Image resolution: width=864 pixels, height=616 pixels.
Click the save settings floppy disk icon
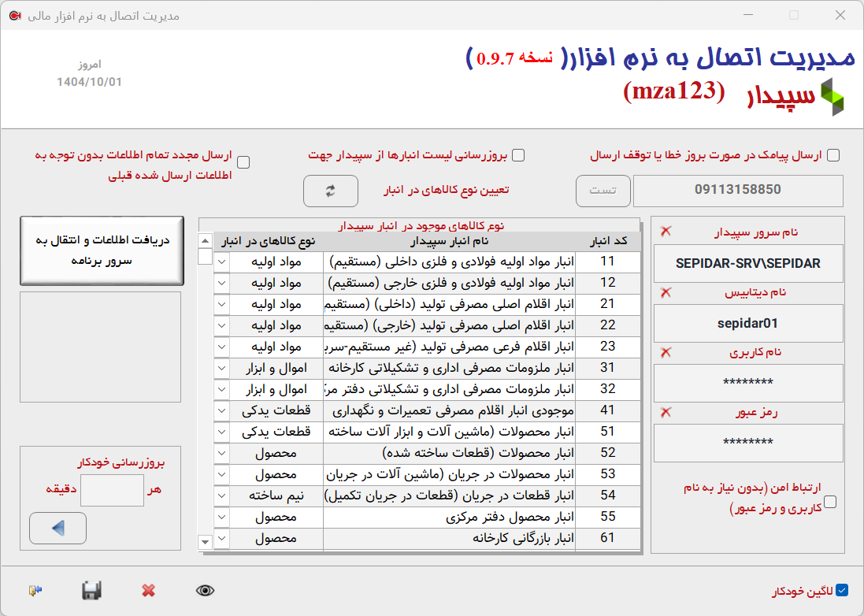(x=92, y=591)
